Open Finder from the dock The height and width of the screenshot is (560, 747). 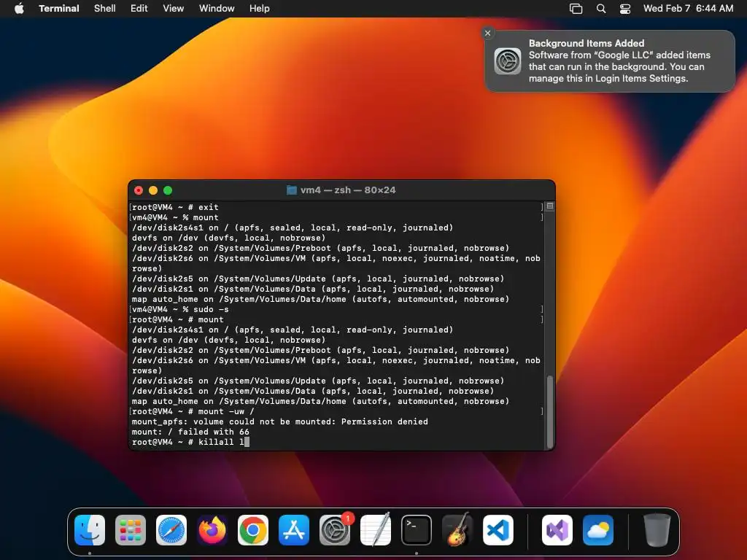pyautogui.click(x=90, y=530)
